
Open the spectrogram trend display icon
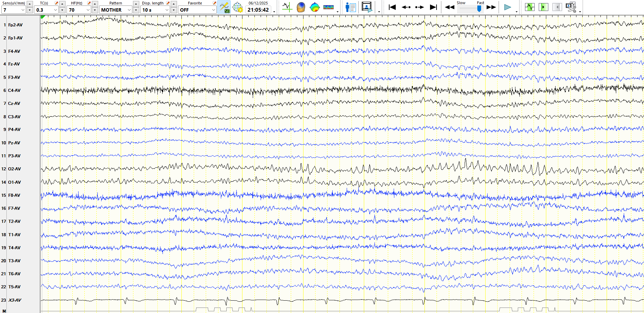(x=328, y=7)
